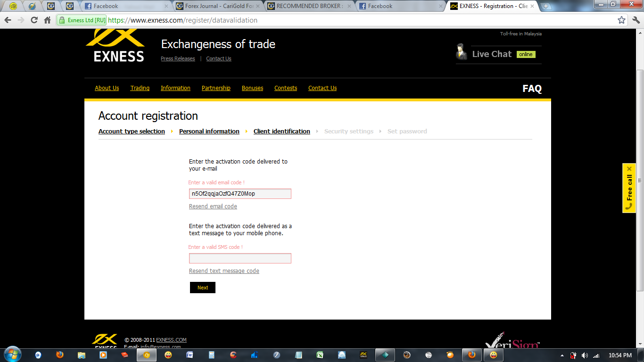Open the Exness terminal taskbar icon
Screen dimensions: 644x362
[363, 355]
